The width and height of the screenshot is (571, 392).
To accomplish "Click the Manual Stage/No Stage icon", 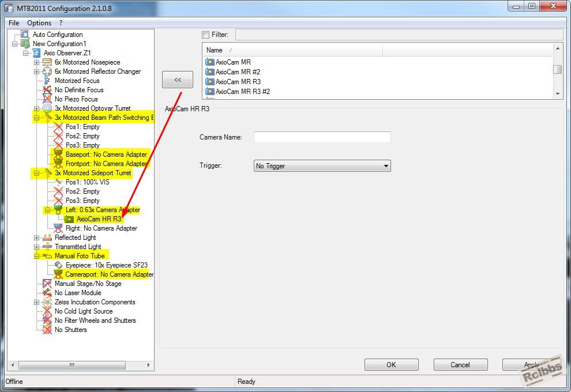I will [47, 284].
